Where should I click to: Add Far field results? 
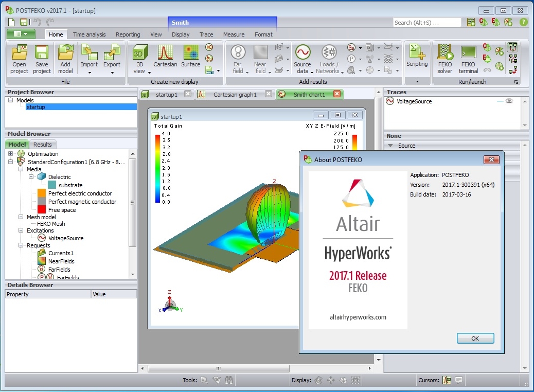click(238, 59)
